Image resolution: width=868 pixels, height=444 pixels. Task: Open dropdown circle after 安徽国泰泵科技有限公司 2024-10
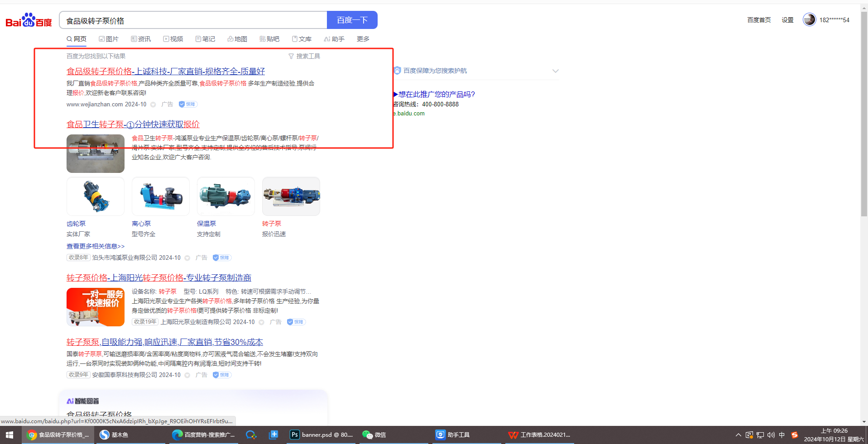[x=187, y=375]
